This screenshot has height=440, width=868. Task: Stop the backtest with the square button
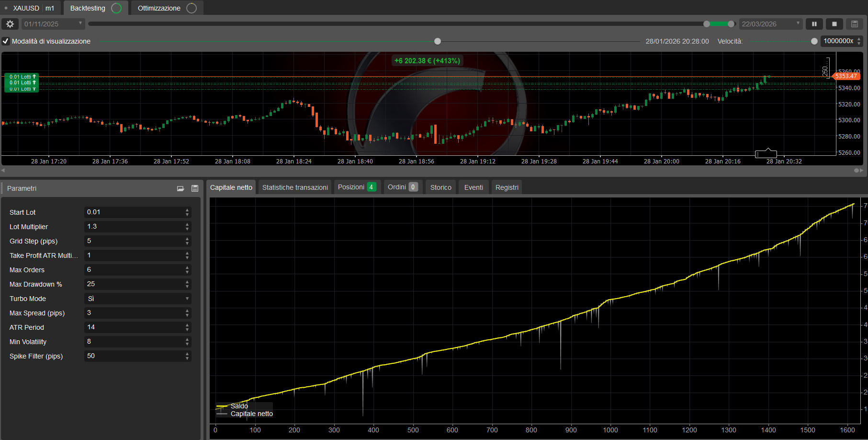coord(834,24)
